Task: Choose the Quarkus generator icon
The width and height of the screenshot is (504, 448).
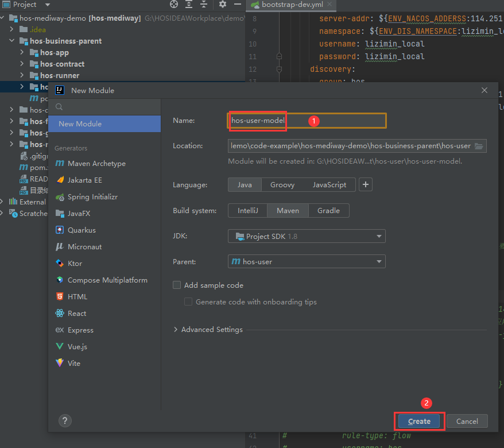Action: (x=60, y=230)
